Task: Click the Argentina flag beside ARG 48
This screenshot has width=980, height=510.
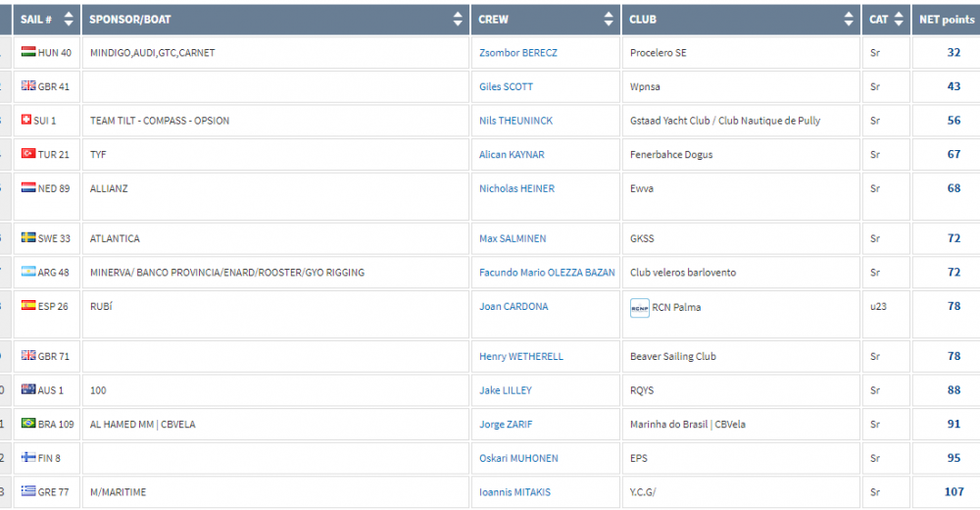Action: (x=27, y=273)
